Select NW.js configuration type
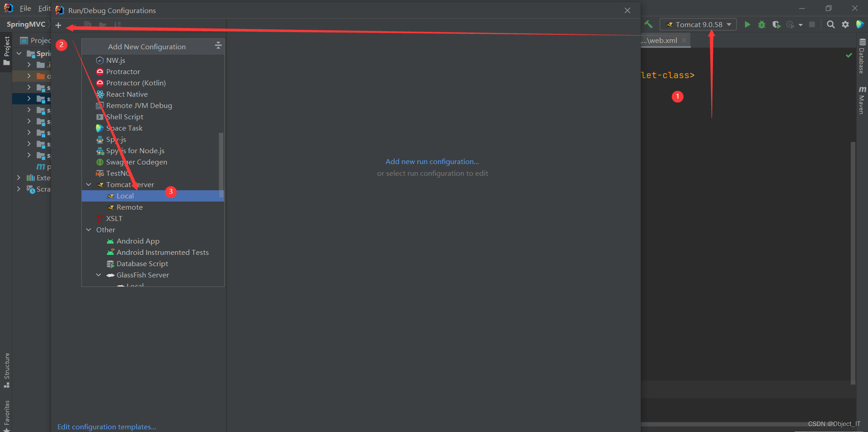 [115, 61]
